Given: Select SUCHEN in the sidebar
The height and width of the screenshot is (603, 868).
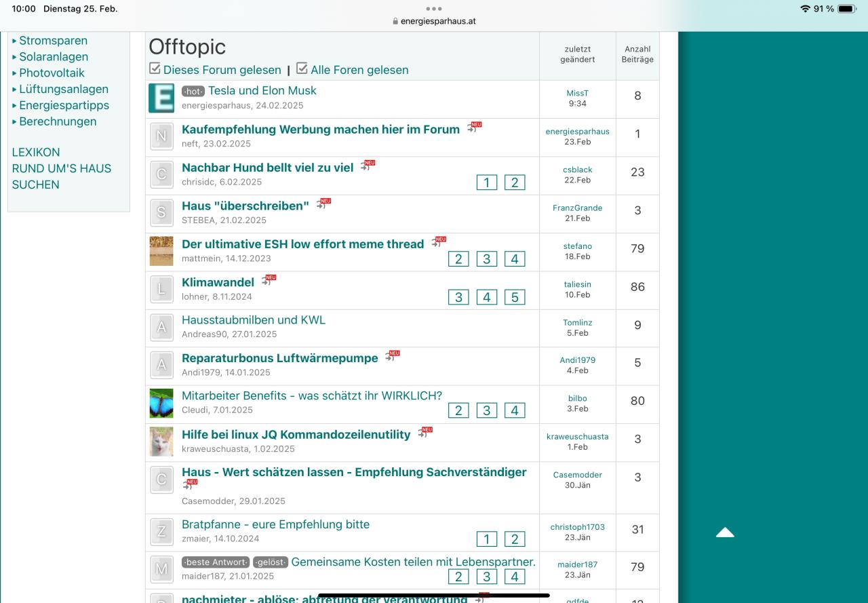Looking at the screenshot, I should [35, 184].
